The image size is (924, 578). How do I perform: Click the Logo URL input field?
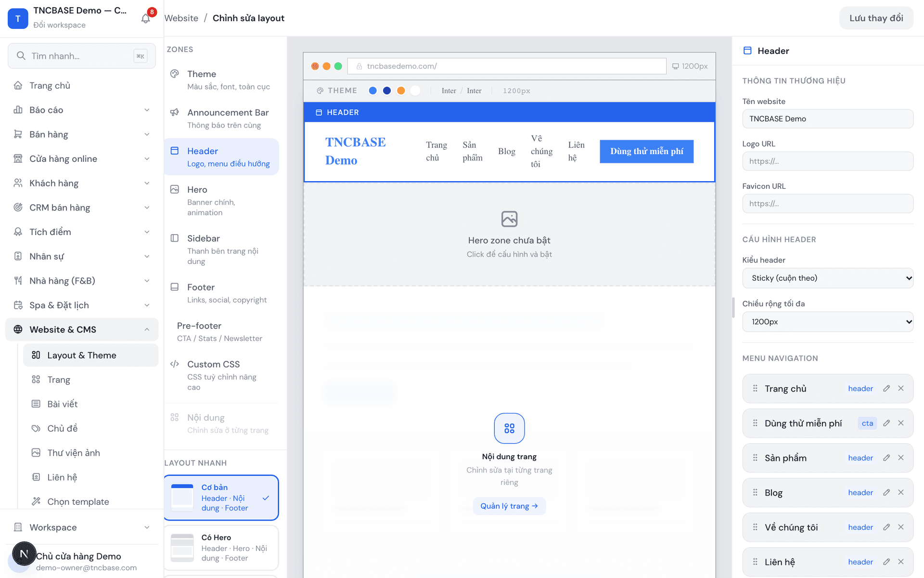point(828,161)
